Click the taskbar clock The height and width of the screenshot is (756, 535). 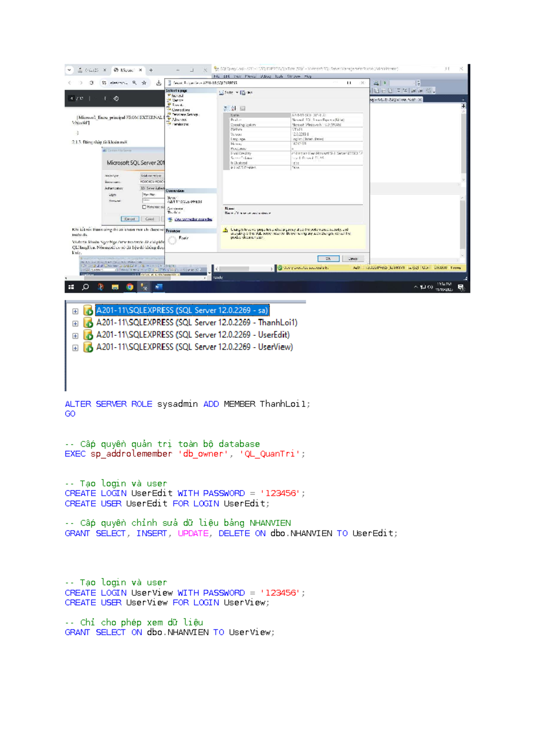pyautogui.click(x=444, y=287)
